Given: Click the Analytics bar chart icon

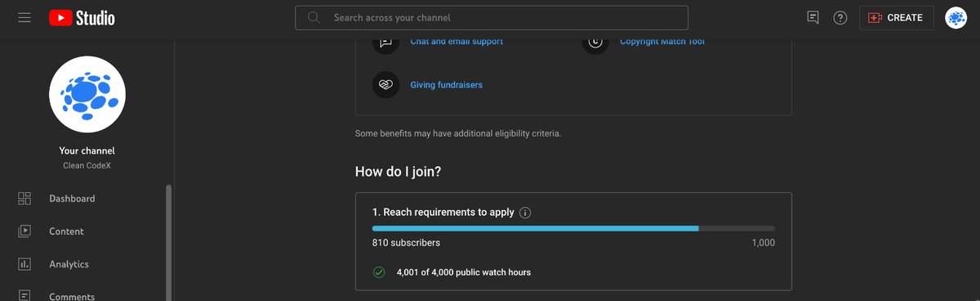Looking at the screenshot, I should point(24,264).
